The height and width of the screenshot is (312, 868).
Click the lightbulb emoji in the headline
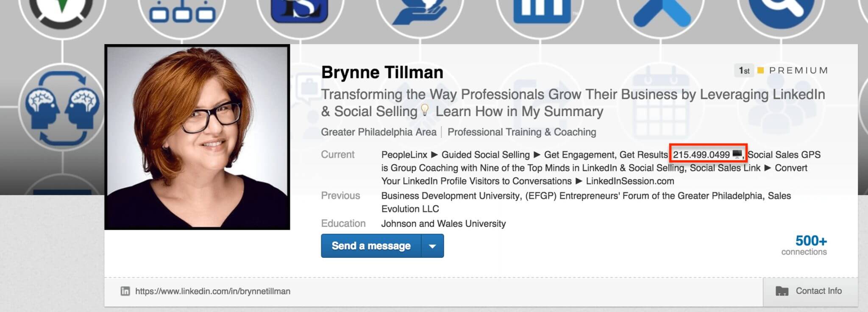[x=425, y=111]
